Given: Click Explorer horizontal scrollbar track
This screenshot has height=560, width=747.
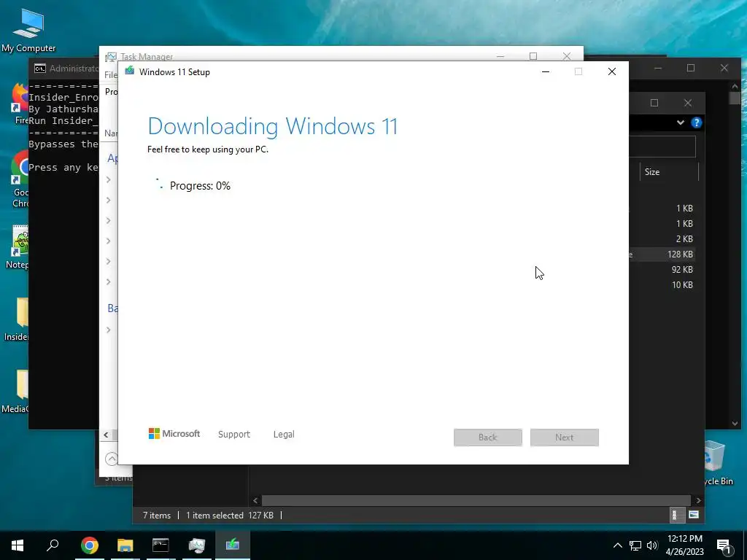Looking at the screenshot, I should click(x=476, y=500).
